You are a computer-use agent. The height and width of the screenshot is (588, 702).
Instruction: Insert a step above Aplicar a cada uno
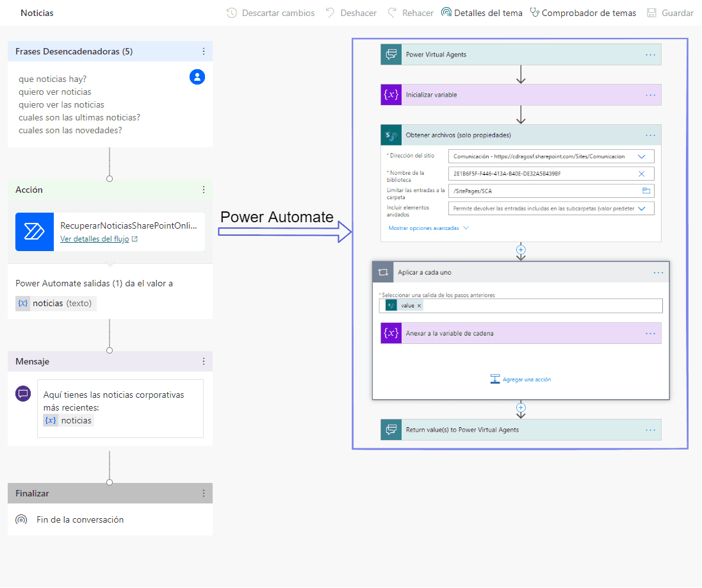pos(521,249)
